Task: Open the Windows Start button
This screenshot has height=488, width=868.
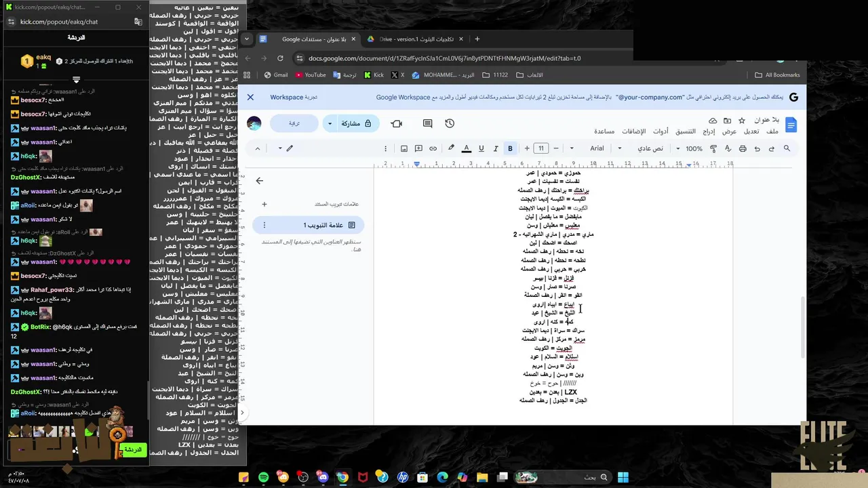Action: [623, 477]
